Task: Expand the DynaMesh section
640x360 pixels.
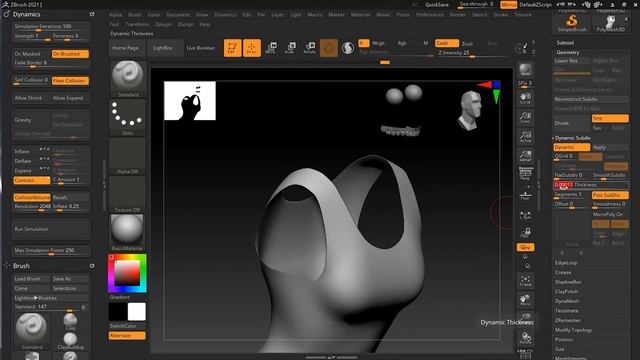Action: (567, 301)
